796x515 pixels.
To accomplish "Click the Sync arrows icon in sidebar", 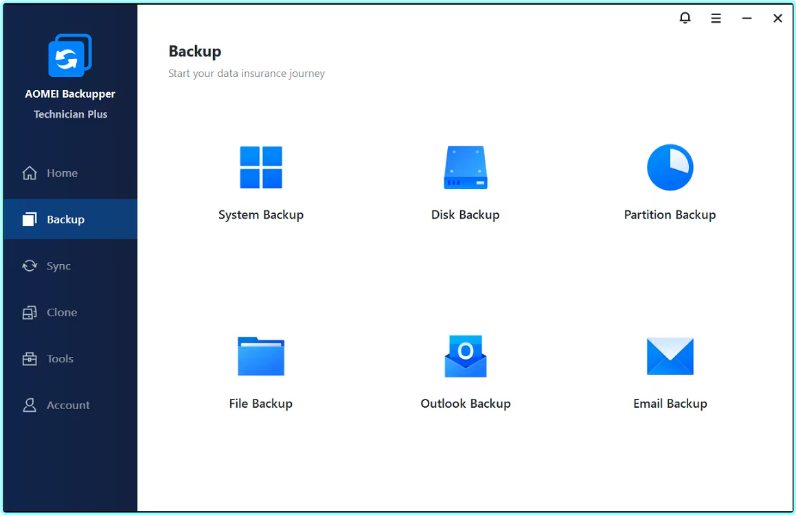I will [29, 266].
